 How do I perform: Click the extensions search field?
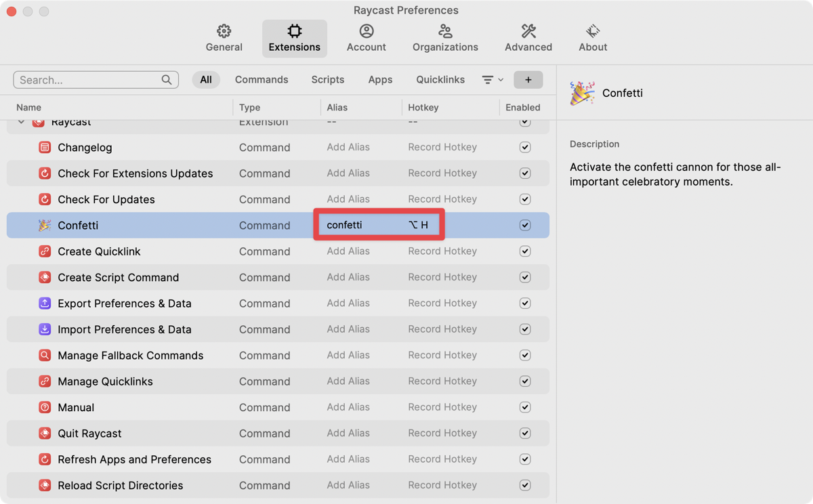[x=88, y=80]
